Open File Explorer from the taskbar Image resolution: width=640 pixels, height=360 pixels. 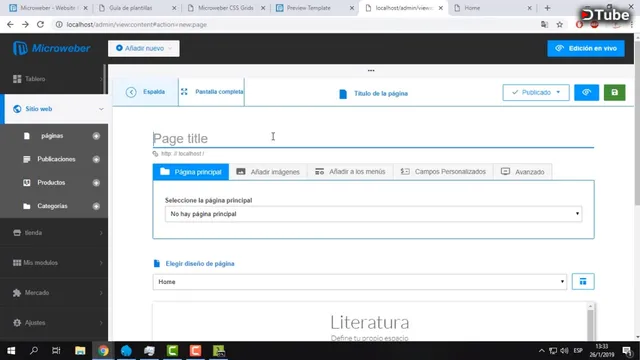click(80, 351)
